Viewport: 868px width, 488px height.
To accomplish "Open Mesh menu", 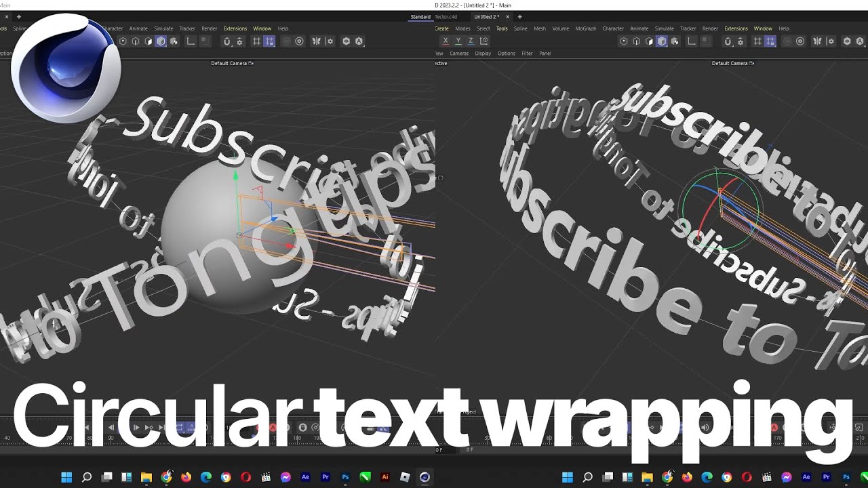I will tap(540, 28).
